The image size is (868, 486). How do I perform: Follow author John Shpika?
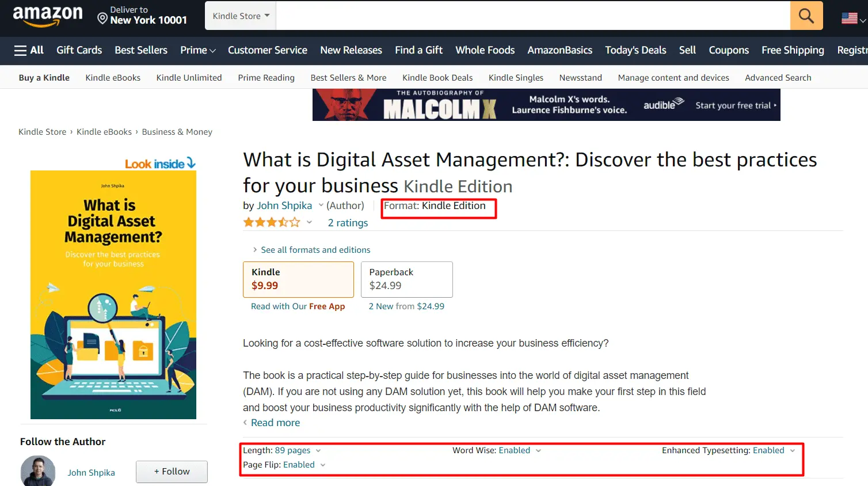(x=172, y=472)
